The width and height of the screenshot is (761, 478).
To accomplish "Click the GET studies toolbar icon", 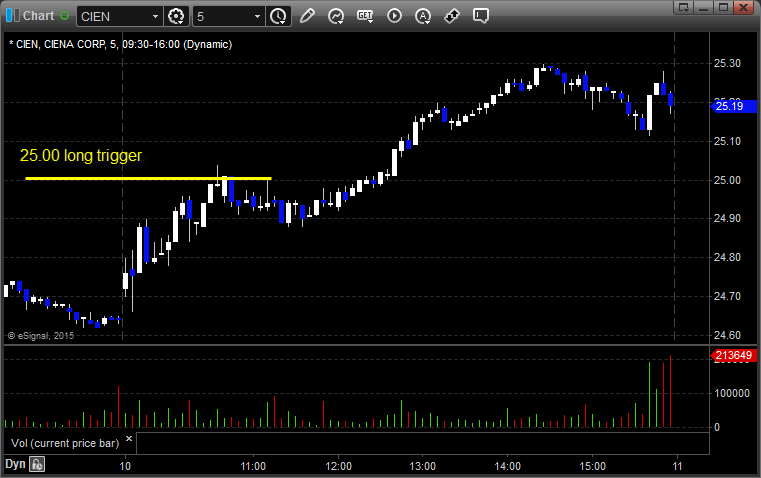I will (x=365, y=16).
